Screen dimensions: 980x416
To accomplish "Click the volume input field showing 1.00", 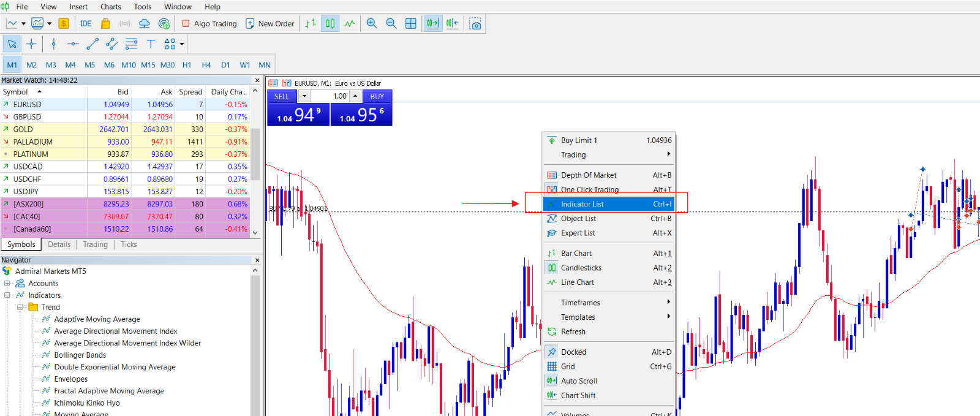I will tap(330, 96).
